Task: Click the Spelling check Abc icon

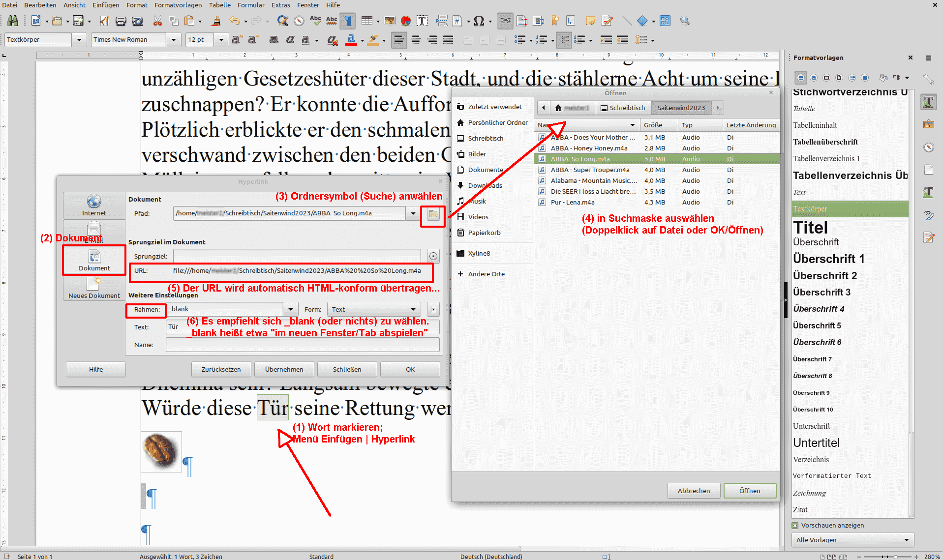Action: point(315,21)
